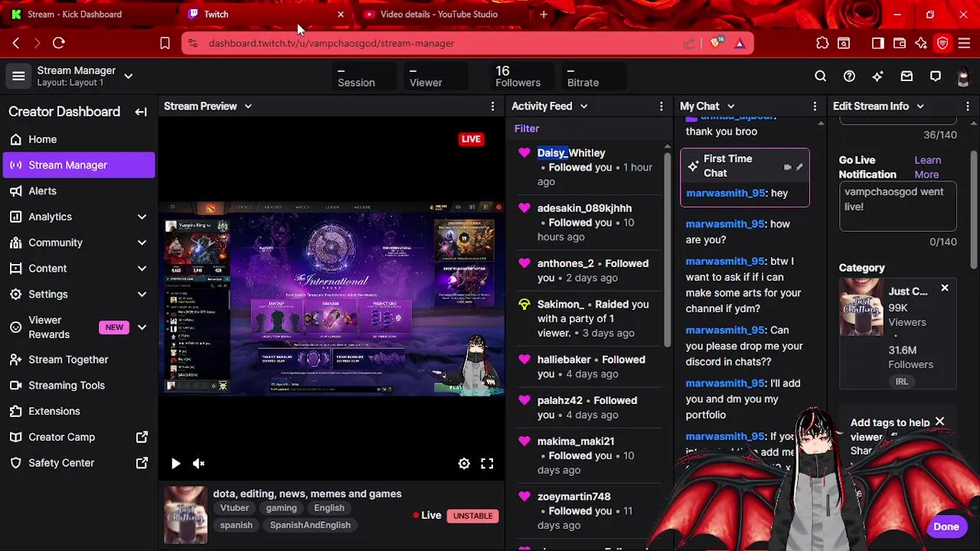The width and height of the screenshot is (980, 551).
Task: Open Alerts in the sidebar
Action: coord(79,191)
